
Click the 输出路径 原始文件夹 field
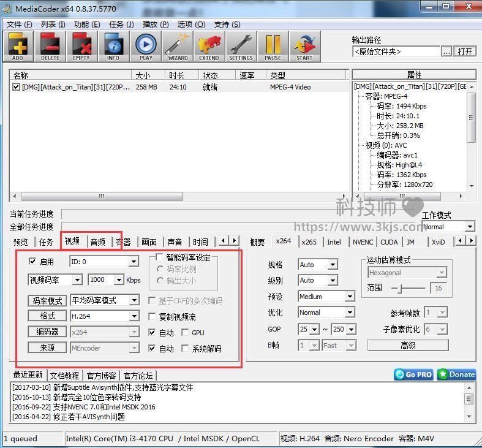[x=396, y=51]
